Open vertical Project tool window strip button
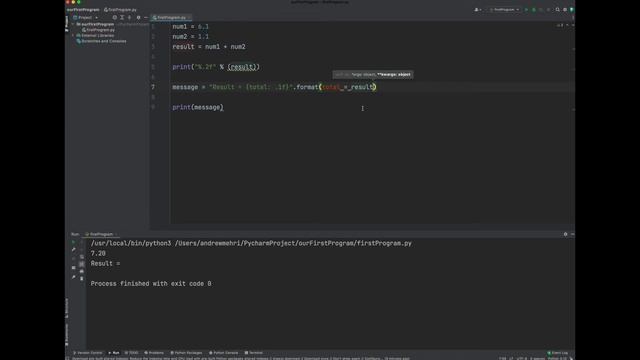The height and width of the screenshot is (360, 640). coord(67,24)
